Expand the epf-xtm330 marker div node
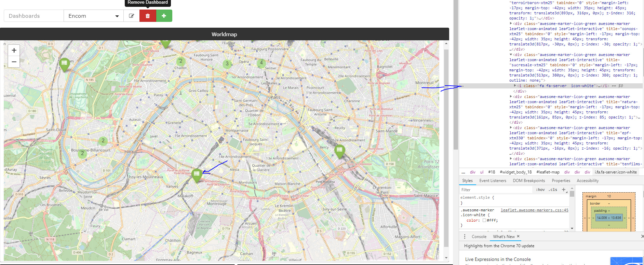The width and height of the screenshot is (644, 265). click(x=511, y=128)
